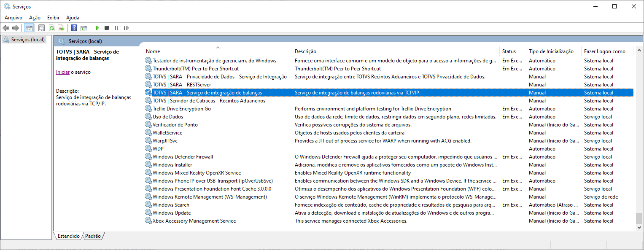This screenshot has width=644, height=250.
Task: Sort by the Nome column header
Action: click(218, 51)
